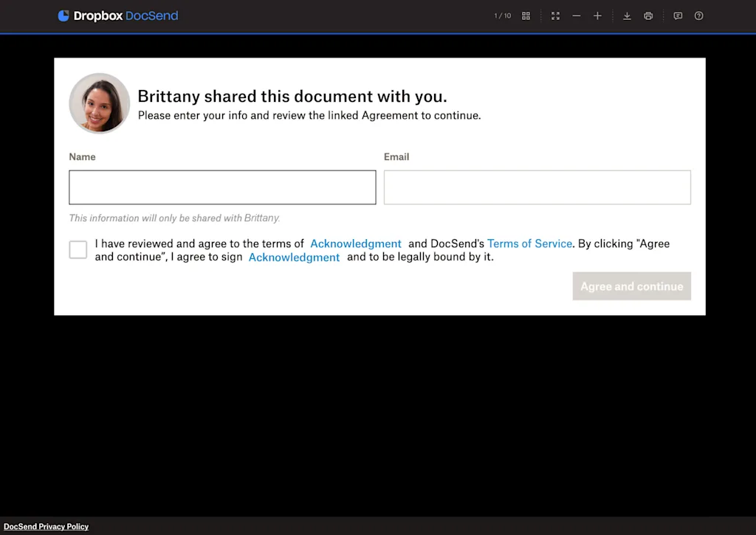Click the Dropbox logo in the header

[63, 15]
